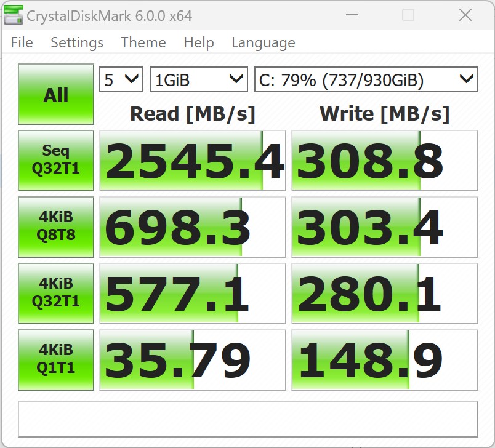The image size is (495, 448).
Task: Expand the drive selector showing C: 79%
Action: coord(366,79)
